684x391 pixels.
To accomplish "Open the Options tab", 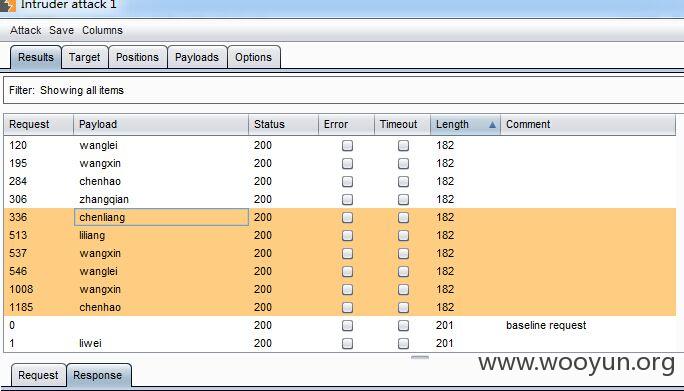I will (x=253, y=57).
